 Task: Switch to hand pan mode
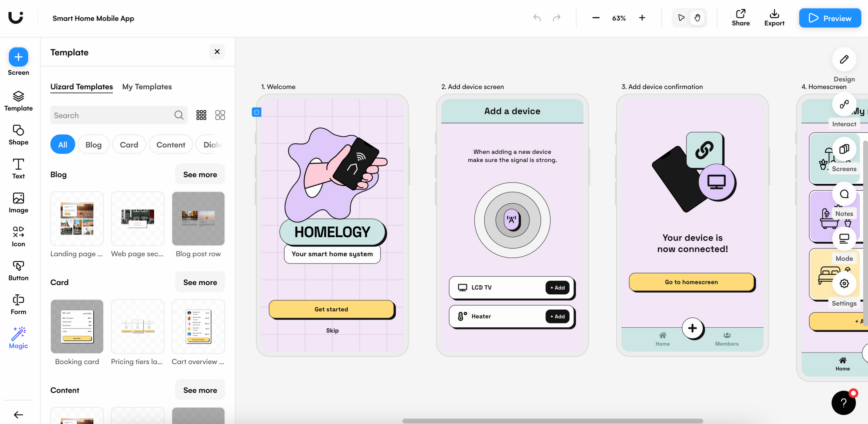tap(697, 18)
